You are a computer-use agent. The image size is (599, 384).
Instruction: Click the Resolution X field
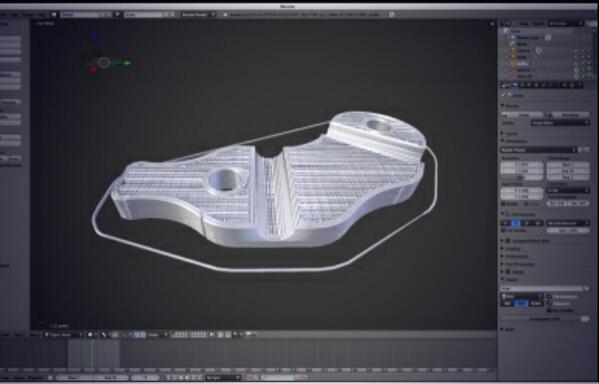(522, 165)
